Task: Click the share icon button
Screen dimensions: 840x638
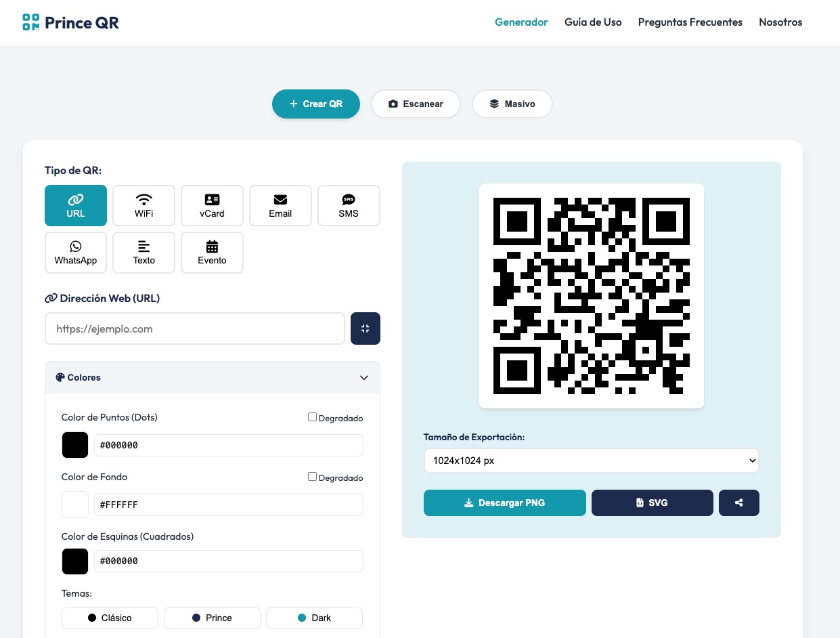Action: coord(738,503)
